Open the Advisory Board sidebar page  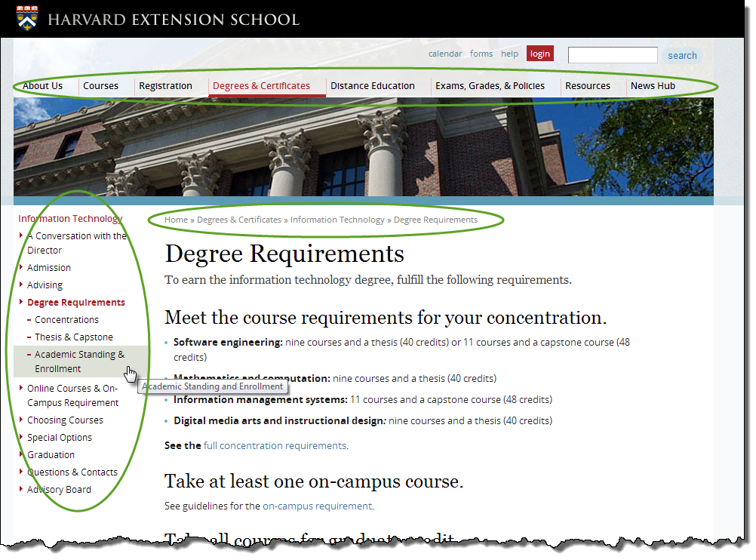pyautogui.click(x=59, y=490)
